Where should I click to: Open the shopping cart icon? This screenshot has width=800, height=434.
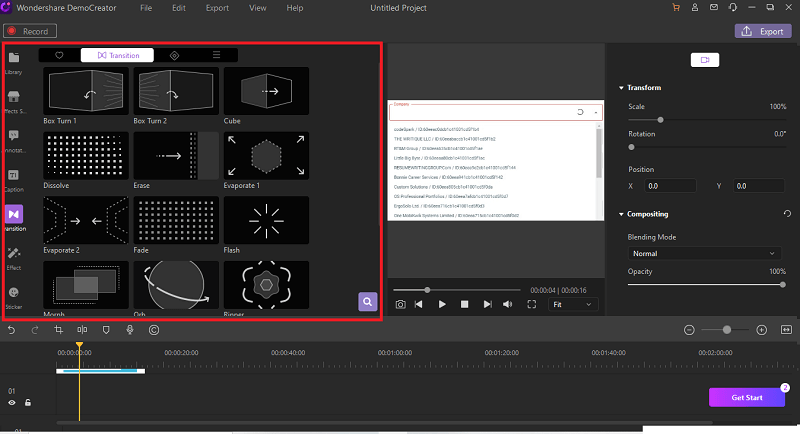tap(676, 8)
